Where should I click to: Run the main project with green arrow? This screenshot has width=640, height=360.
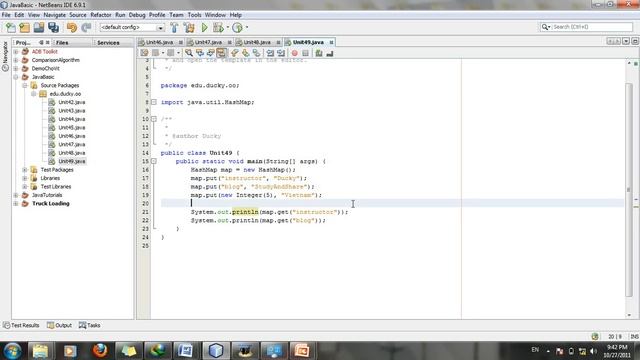click(x=204, y=27)
